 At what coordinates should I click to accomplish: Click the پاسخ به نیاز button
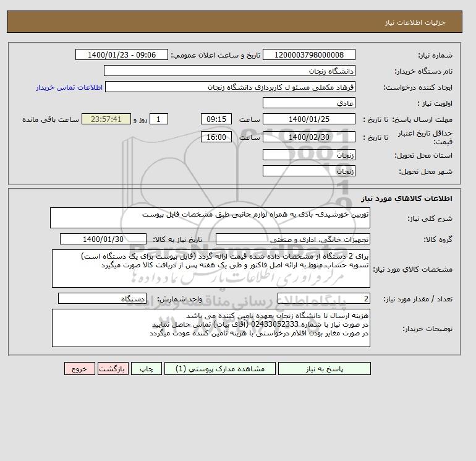pos(324,369)
